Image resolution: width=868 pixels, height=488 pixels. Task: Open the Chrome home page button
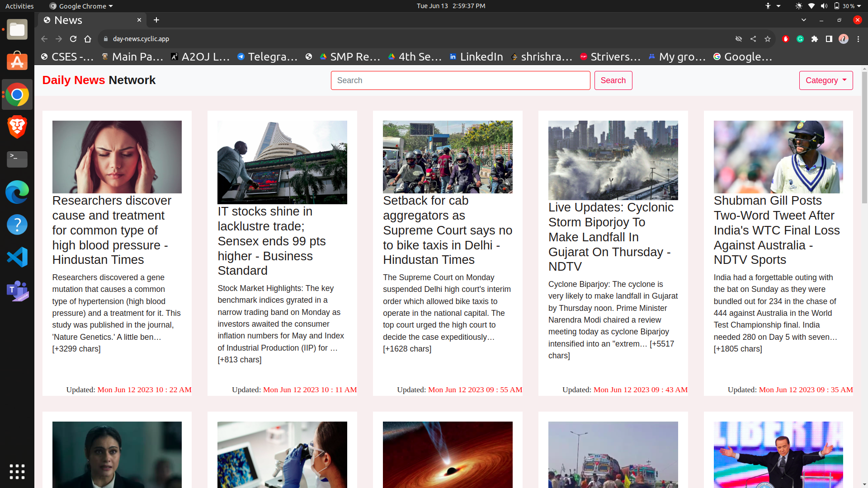(88, 39)
